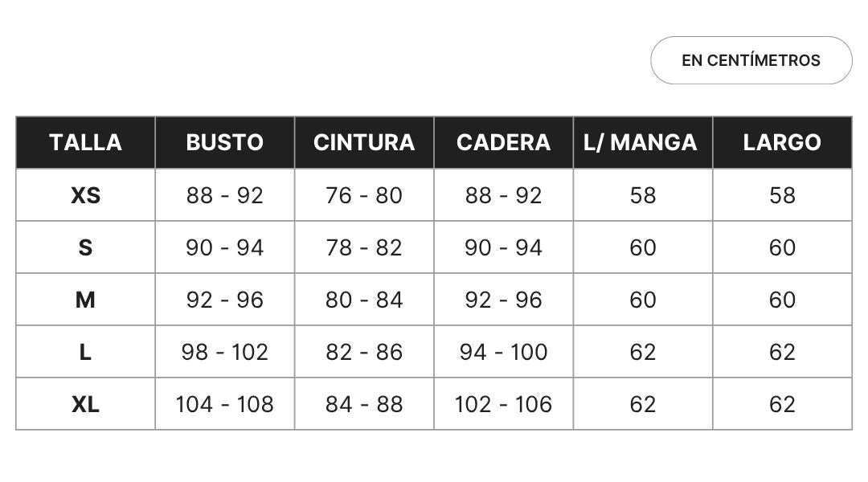Select cintura cell 76 - 80

coord(364,195)
